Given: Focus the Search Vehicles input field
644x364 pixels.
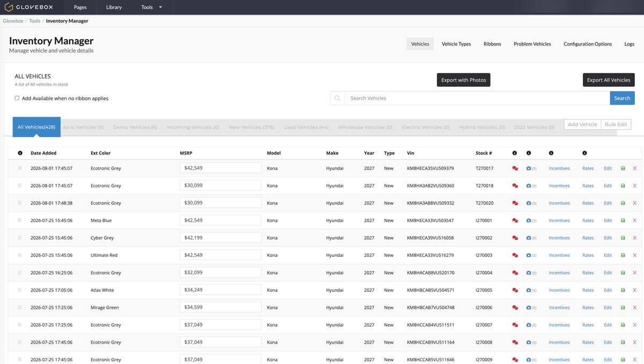Looking at the screenshot, I should coord(477,98).
